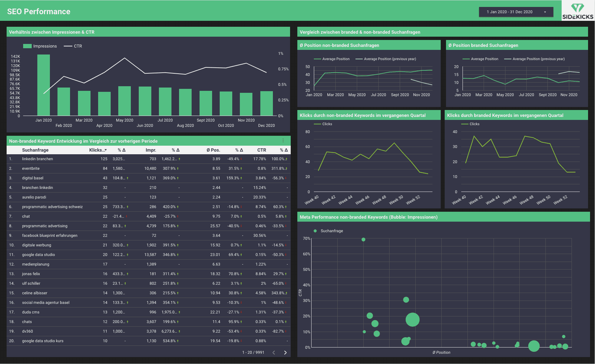Click the 'jonas felix' keyword
The image size is (595, 364).
pyautogui.click(x=31, y=274)
